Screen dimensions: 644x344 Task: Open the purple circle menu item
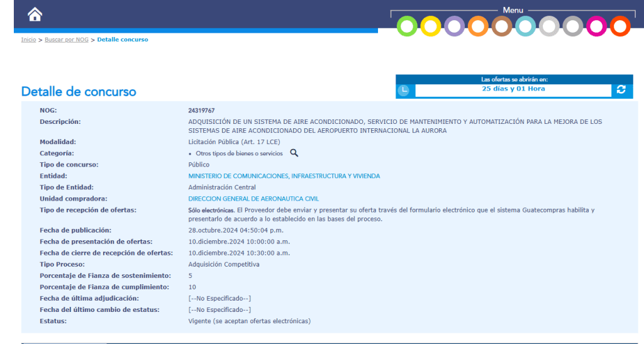[454, 26]
